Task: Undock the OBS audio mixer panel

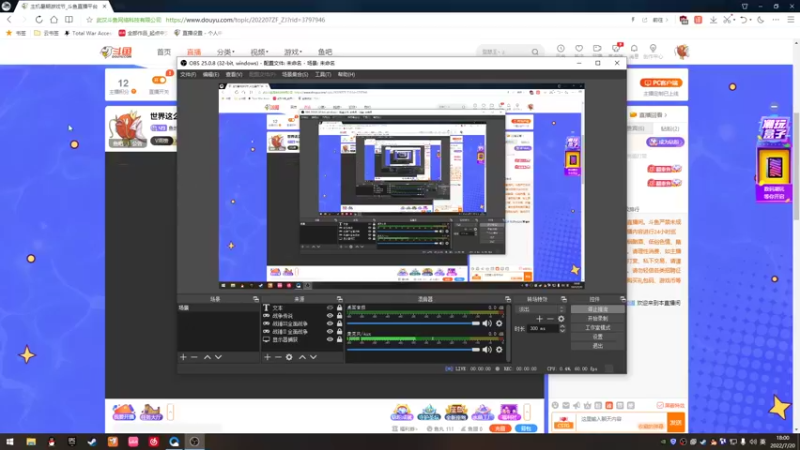Action: 508,299
